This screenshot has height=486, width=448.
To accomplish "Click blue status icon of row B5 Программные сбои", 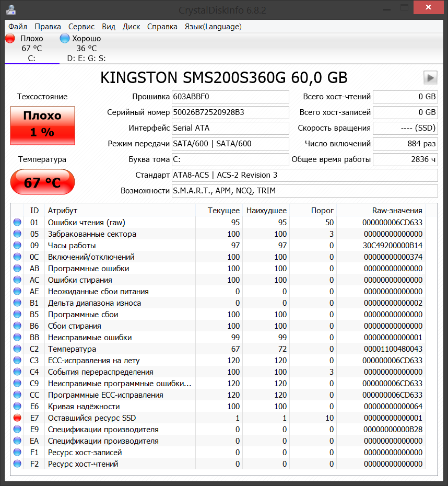I will click(x=17, y=314).
